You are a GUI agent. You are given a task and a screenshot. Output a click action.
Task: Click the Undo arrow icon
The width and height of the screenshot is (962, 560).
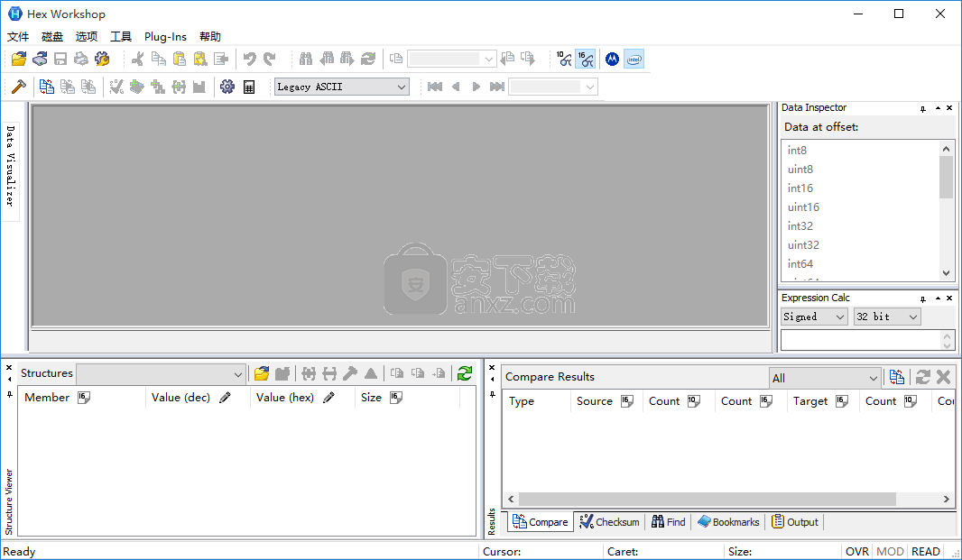pos(249,59)
